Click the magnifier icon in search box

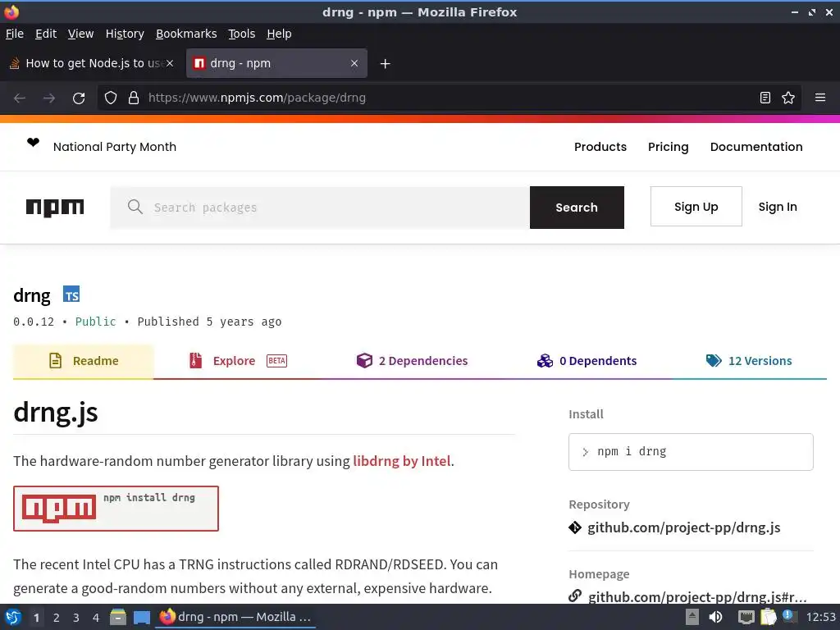coord(135,207)
